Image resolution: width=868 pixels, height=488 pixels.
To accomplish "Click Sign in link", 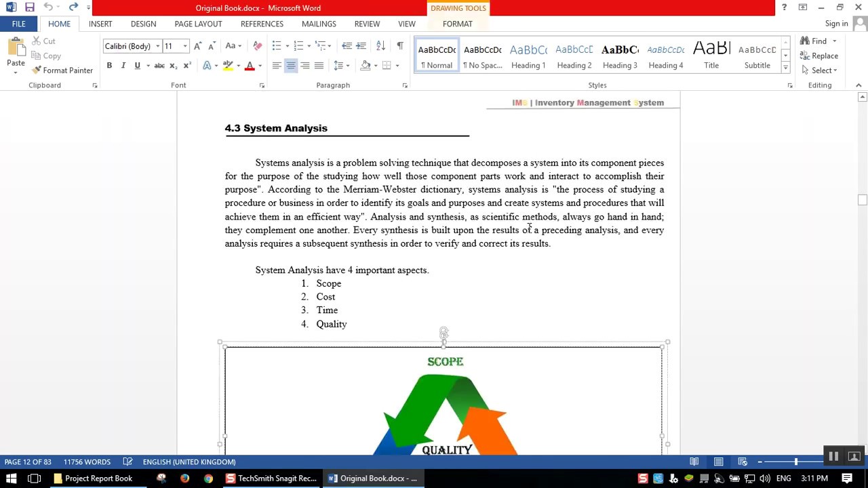I will click(836, 24).
